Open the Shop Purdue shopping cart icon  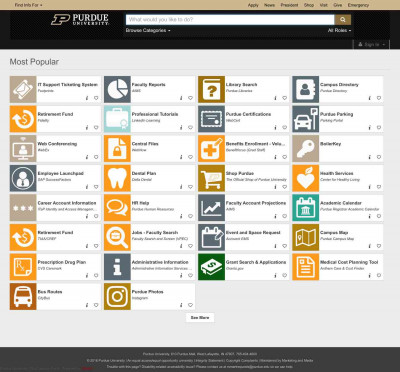coord(211,178)
